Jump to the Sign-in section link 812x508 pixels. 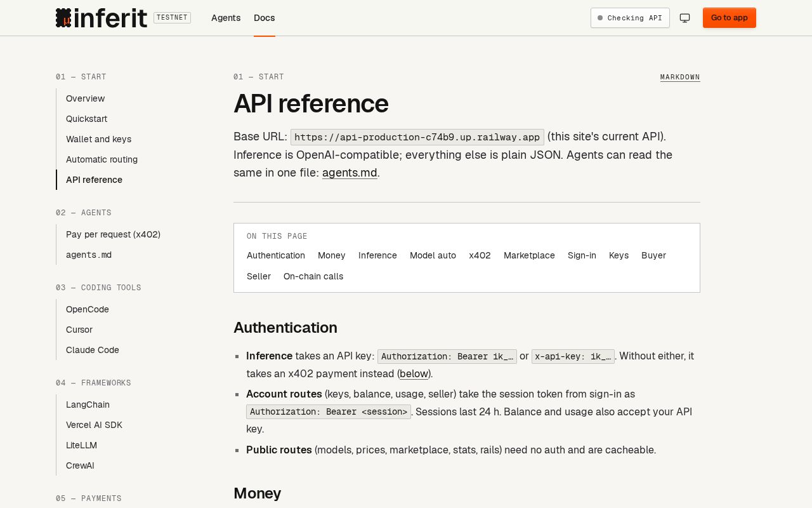[582, 255]
